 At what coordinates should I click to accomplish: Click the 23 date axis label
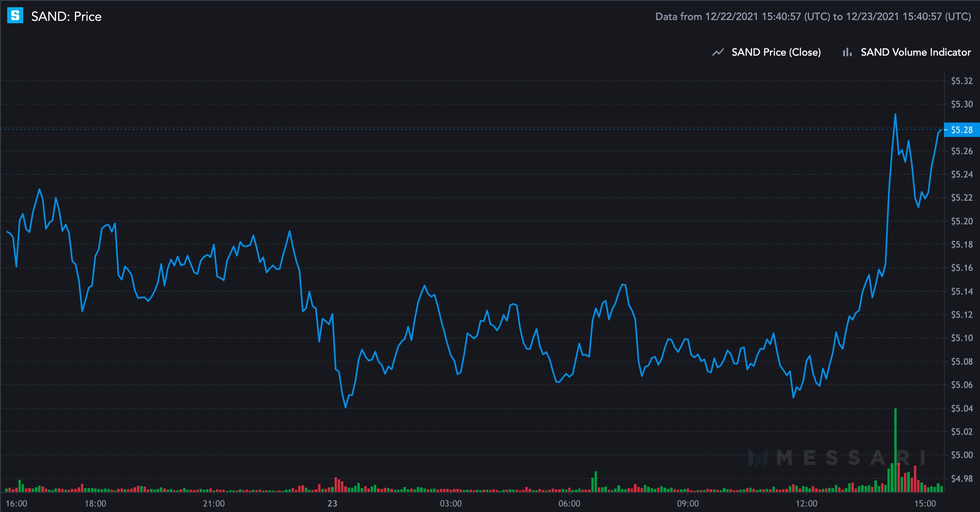[332, 504]
